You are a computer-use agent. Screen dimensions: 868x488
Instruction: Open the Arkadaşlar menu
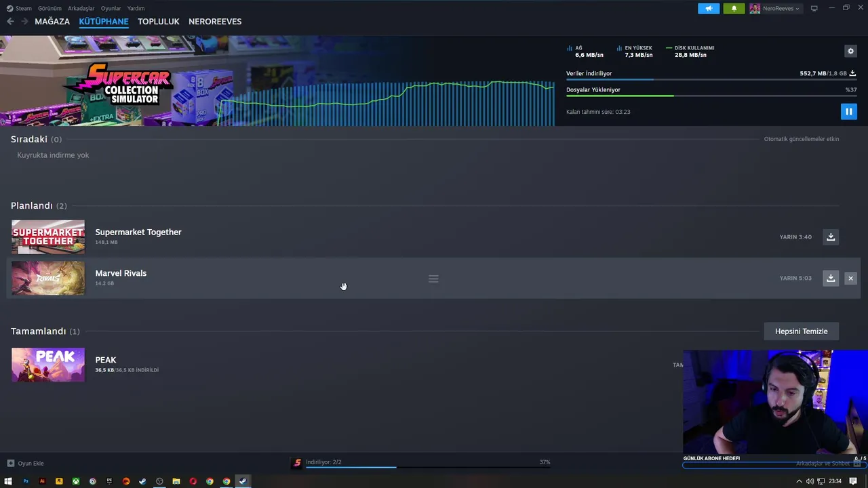pos(81,9)
